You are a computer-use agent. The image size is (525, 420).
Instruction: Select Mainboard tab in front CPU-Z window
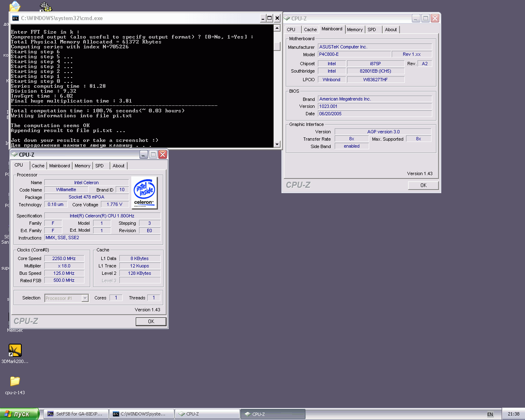coord(59,166)
